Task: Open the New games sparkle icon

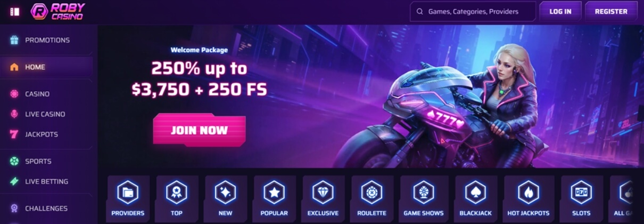Action: [226, 193]
